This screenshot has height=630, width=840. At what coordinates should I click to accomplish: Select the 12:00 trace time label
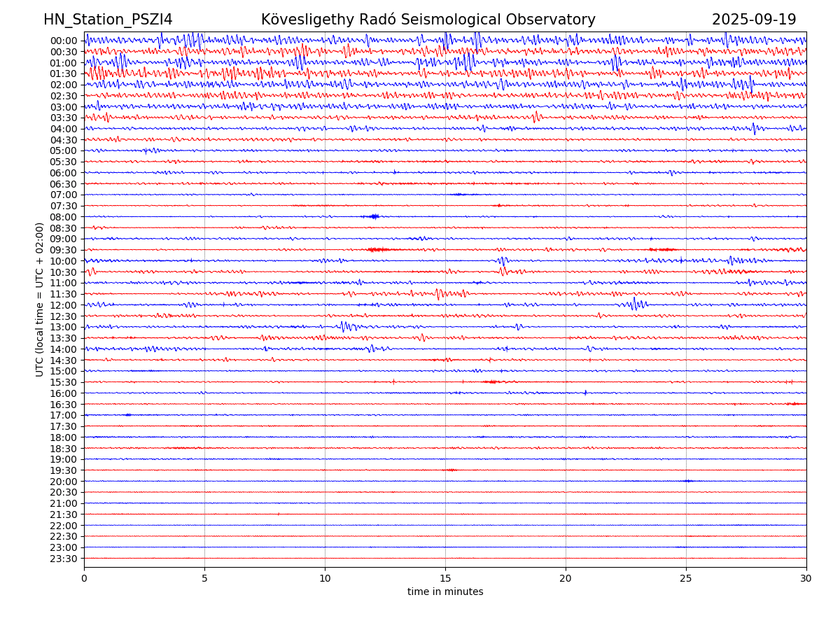pyautogui.click(x=64, y=305)
